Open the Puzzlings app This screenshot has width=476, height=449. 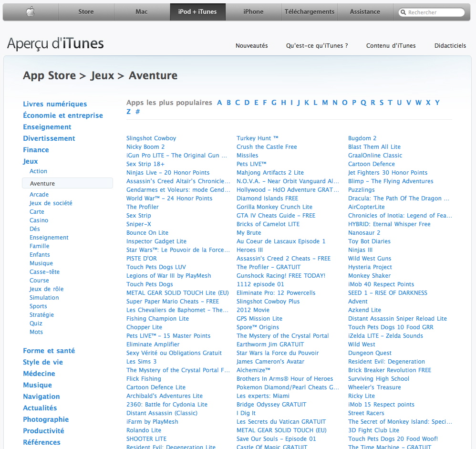(x=361, y=190)
